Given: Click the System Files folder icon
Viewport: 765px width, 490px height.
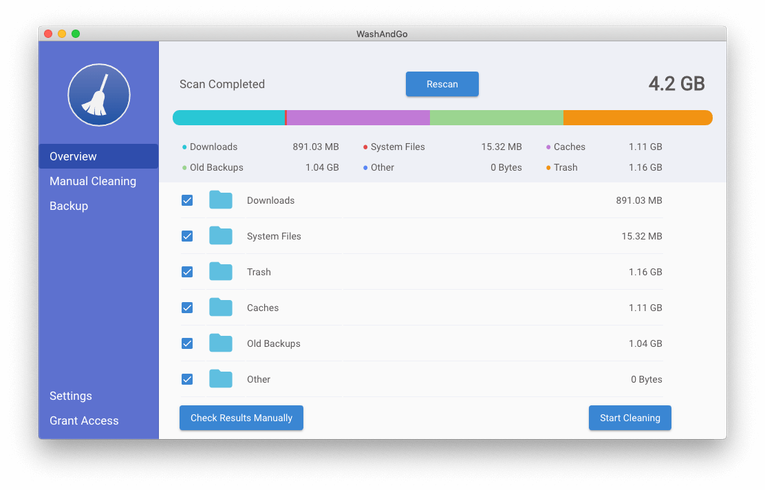Looking at the screenshot, I should pos(221,236).
